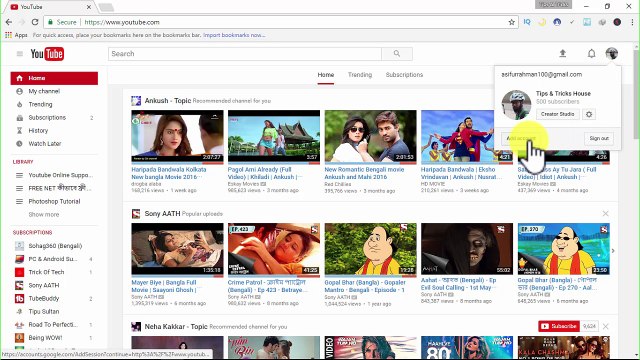This screenshot has width=640, height=360.
Task: Click the Add account button
Action: click(520, 138)
